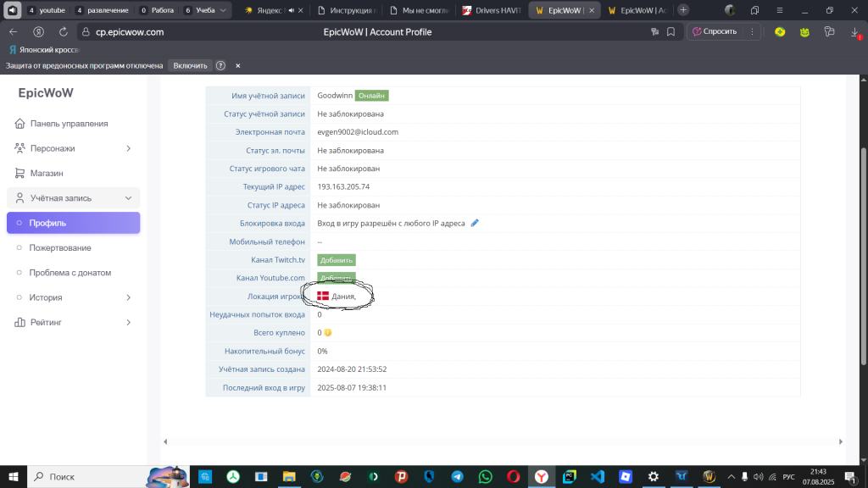
Task: Open the Магазин cart page
Action: tap(47, 173)
